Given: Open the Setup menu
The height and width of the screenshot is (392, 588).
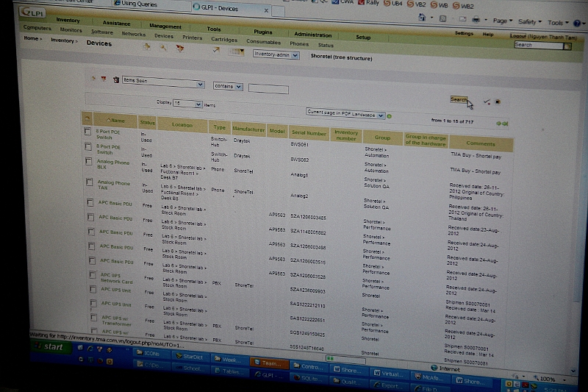Looking at the screenshot, I should [x=363, y=37].
